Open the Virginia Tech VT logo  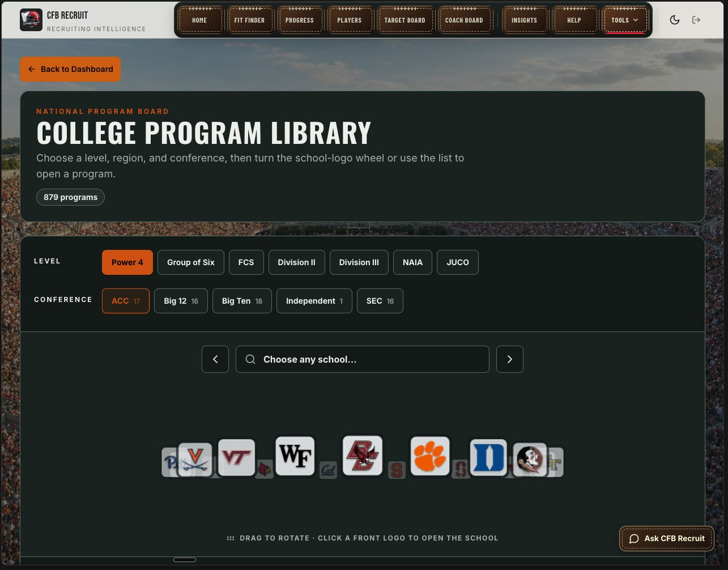tap(236, 457)
